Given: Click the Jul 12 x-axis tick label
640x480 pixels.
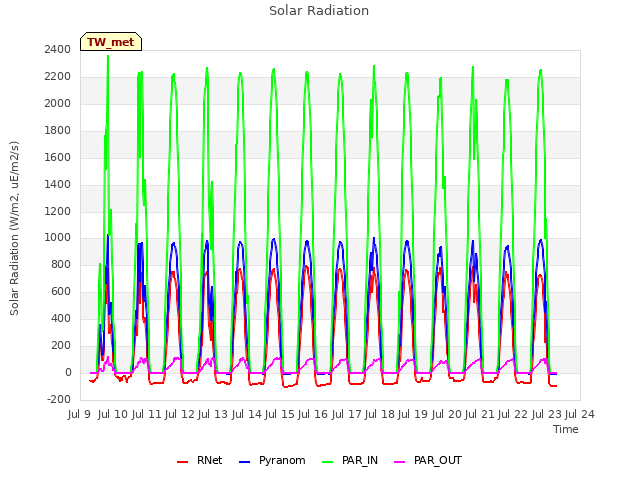Looking at the screenshot, I should point(180,414).
